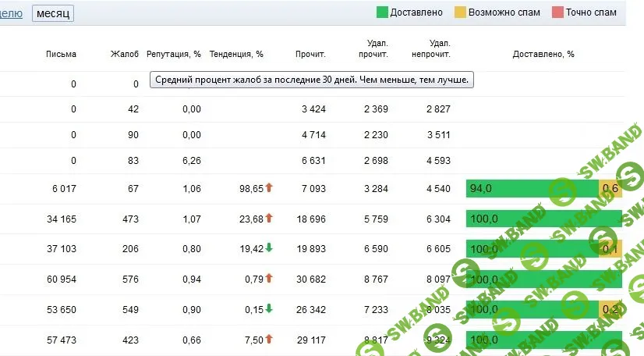Click the deleted-unread value 2 827
The image size is (644, 356).
tap(439, 109)
